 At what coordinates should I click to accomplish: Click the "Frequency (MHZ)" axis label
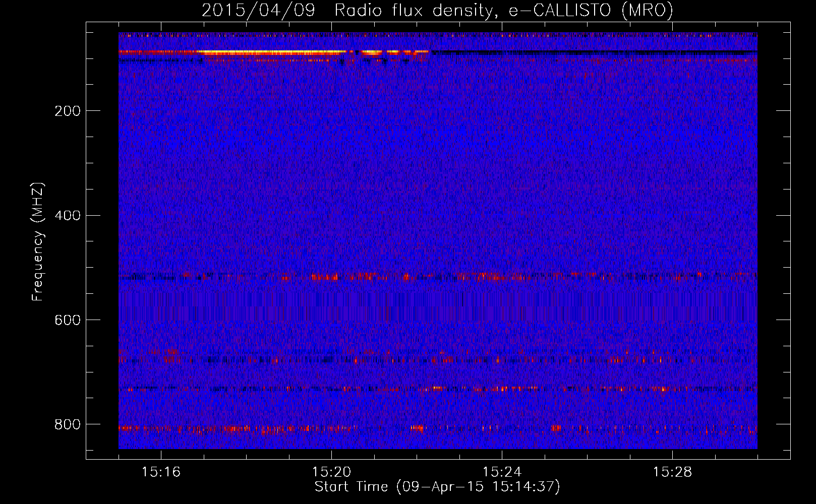coord(38,242)
